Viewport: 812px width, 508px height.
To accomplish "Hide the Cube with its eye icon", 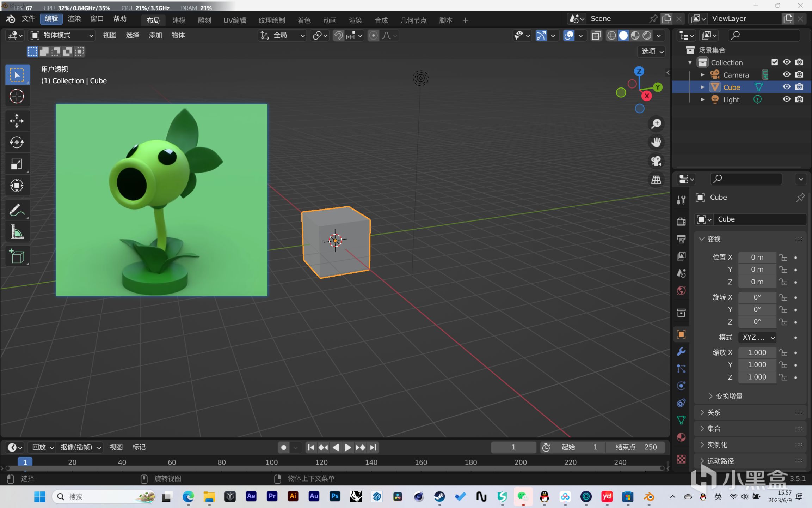I will point(787,87).
